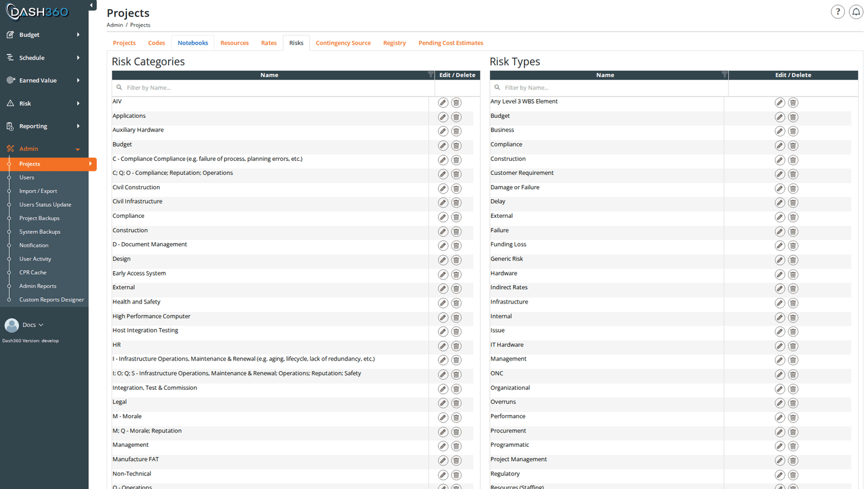Image resolution: width=868 pixels, height=489 pixels.
Task: Focus the Risk Types name filter field
Action: [x=609, y=87]
